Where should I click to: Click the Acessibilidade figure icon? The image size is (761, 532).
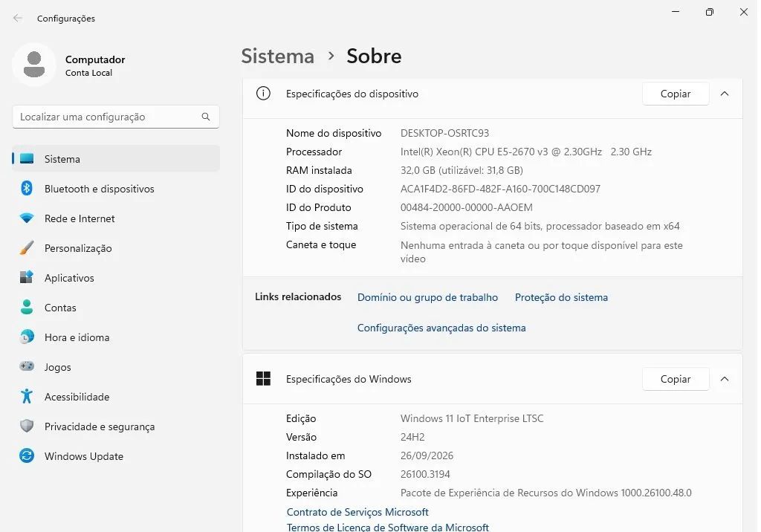click(x=27, y=396)
